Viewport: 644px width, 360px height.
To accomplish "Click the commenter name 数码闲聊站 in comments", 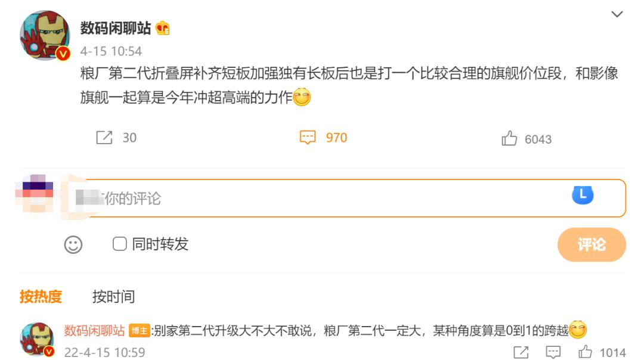I will (x=94, y=331).
